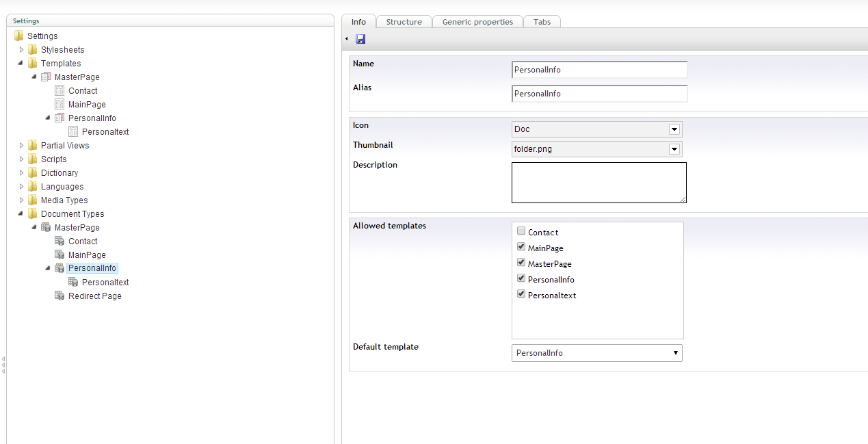Expand the Partial Views tree node
Viewport: 868px width, 444px height.
22,145
